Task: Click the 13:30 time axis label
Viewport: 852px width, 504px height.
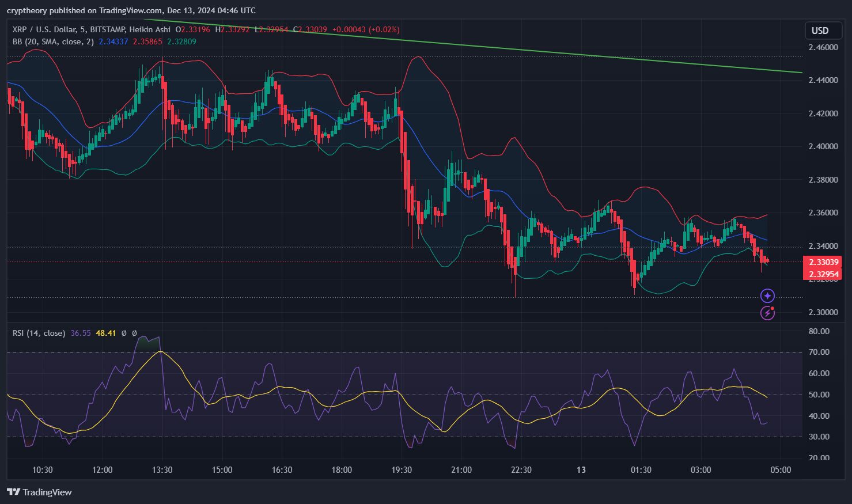Action: (x=162, y=470)
